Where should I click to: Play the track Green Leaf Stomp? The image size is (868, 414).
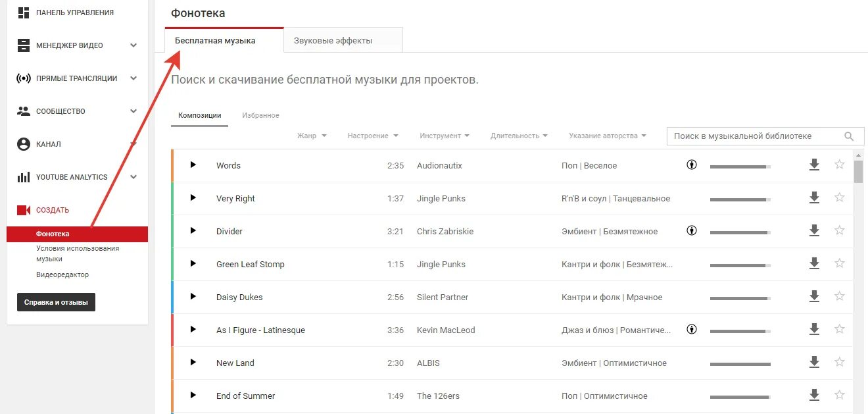pyautogui.click(x=193, y=263)
